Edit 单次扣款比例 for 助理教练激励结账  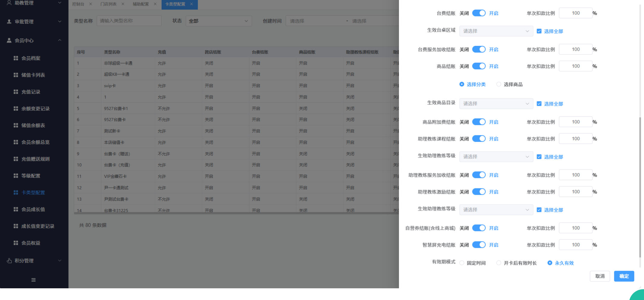click(576, 192)
